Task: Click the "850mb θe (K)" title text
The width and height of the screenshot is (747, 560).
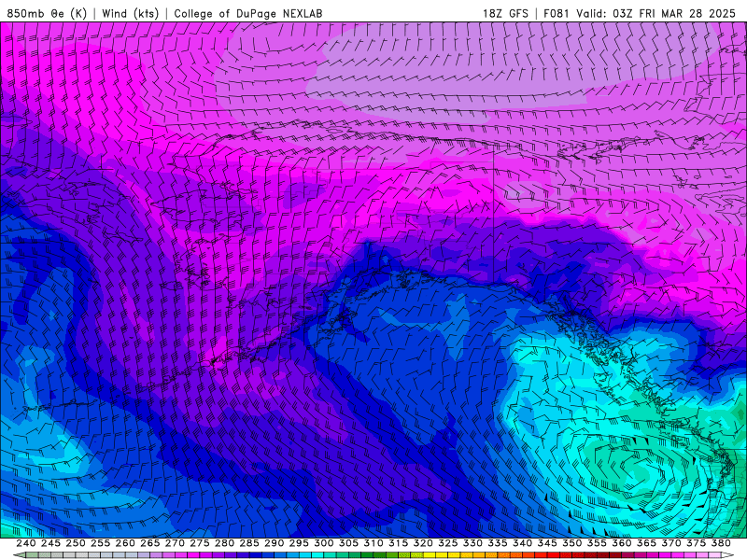Action: pos(48,13)
